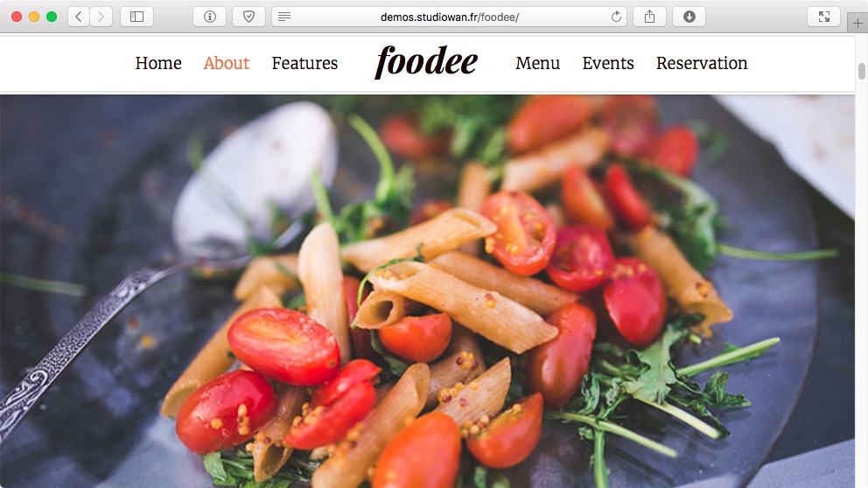Click the address bar URL field

[449, 17]
